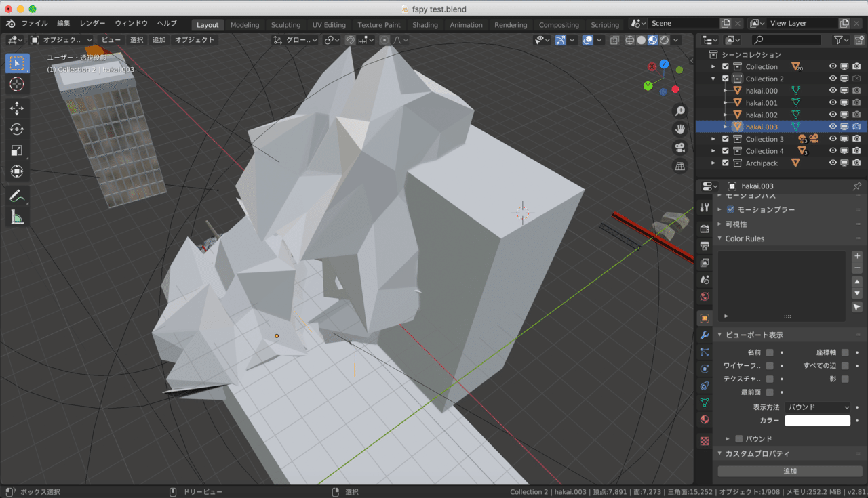Enable the すべての辺 checkbox
868x498 pixels.
coord(845,366)
